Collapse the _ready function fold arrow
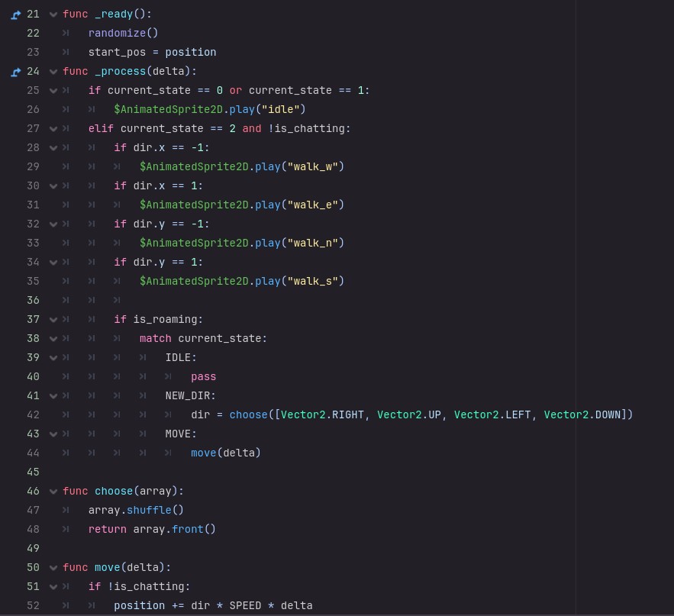Viewport: 674px width, 616px height. pos(53,15)
